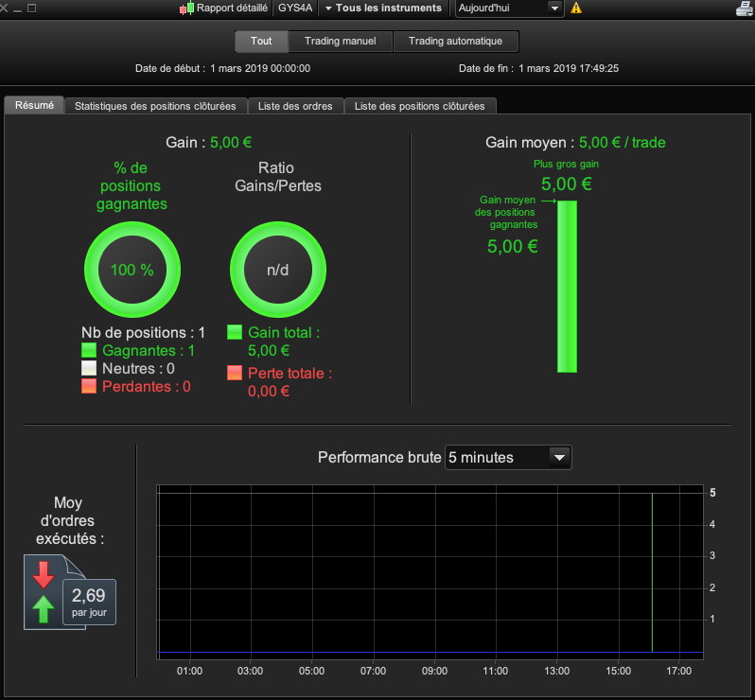The height and width of the screenshot is (700, 755).
Task: Click the red Perdantes legend square
Action: [x=89, y=386]
